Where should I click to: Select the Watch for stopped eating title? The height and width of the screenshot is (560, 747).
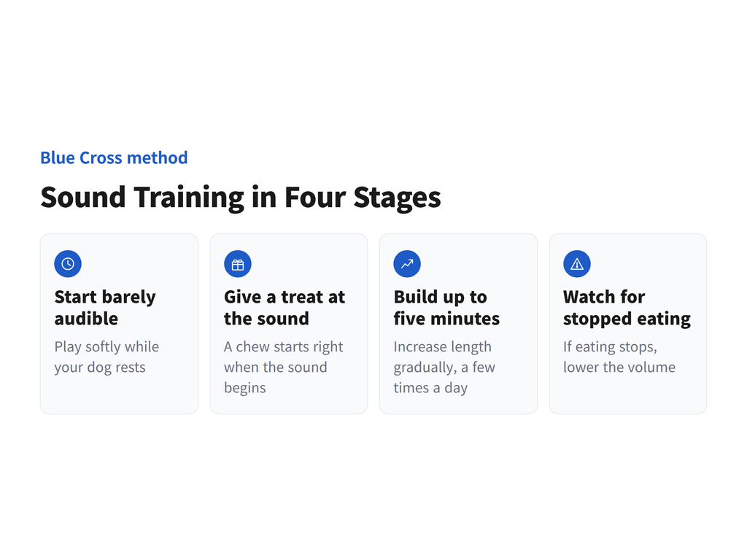click(x=627, y=308)
